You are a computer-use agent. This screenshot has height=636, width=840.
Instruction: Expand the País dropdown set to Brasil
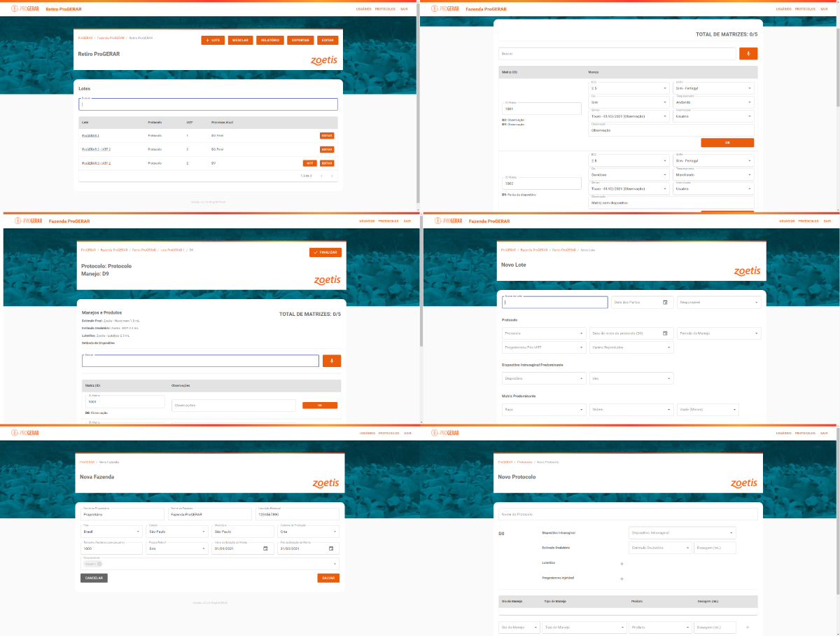111,531
